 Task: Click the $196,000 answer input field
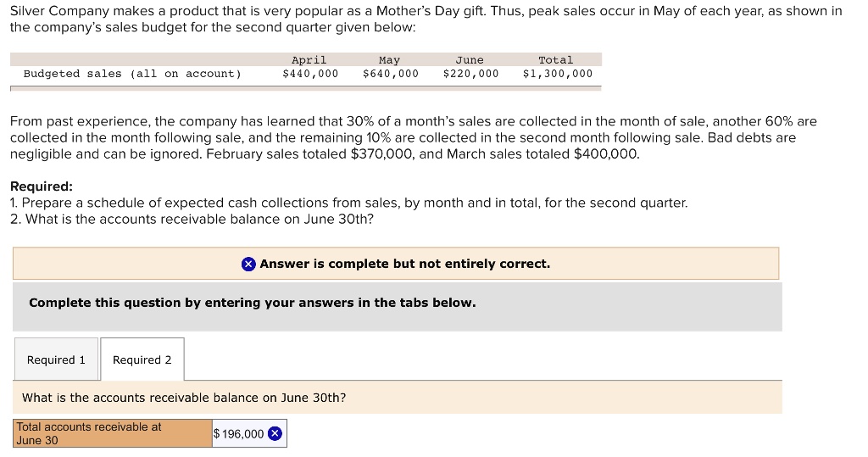coord(239,434)
